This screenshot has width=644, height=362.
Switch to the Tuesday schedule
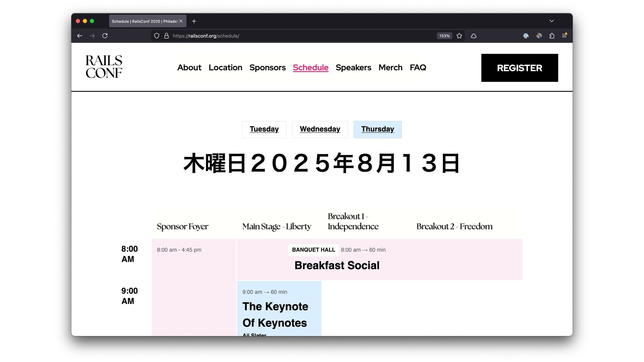point(264,129)
